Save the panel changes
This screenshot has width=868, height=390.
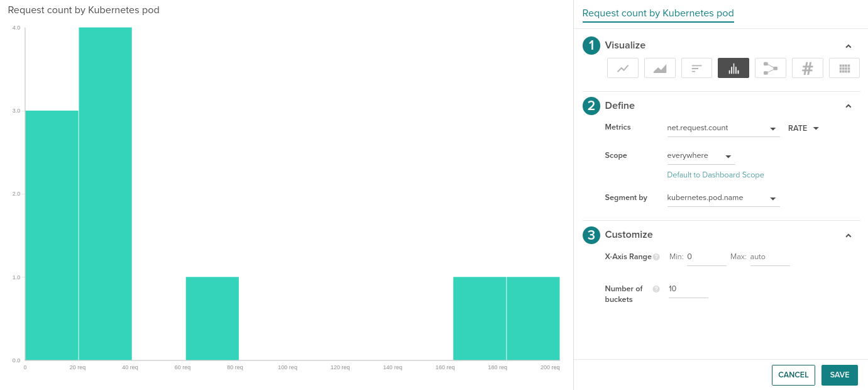[x=840, y=375]
